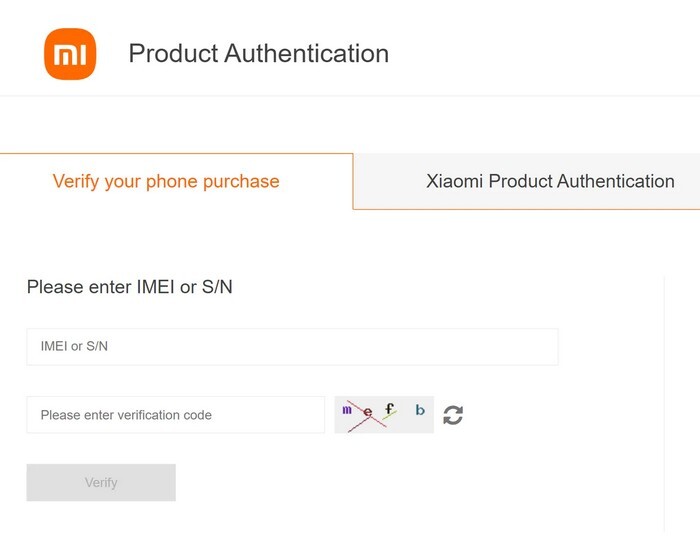Screen dimensions: 700x538
Task: Click the word "Xiaomi" in the second tab
Action: click(x=454, y=182)
